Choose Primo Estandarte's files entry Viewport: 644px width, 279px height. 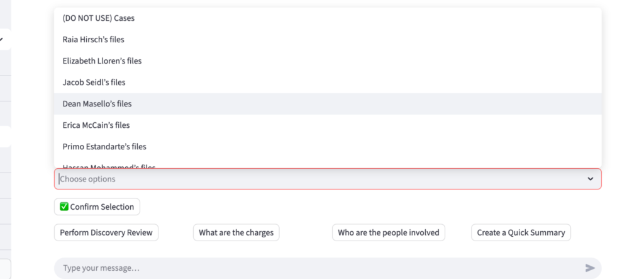tap(104, 147)
